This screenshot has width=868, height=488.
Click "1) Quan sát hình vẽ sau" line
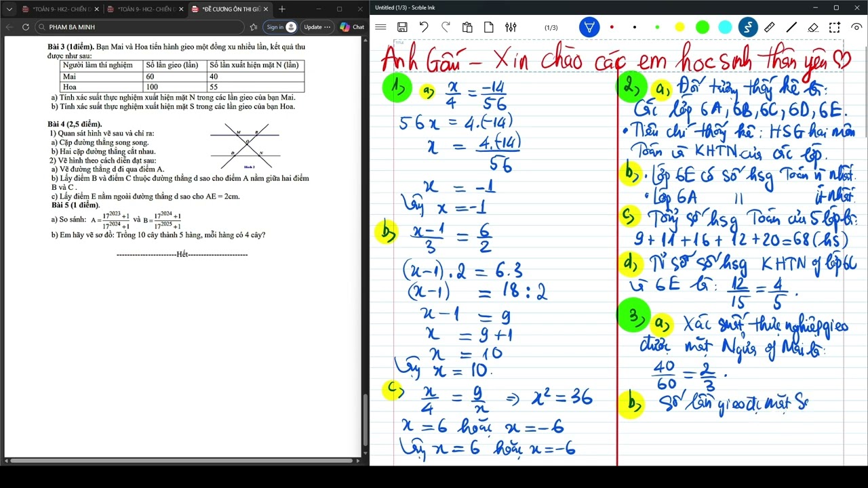click(x=102, y=134)
